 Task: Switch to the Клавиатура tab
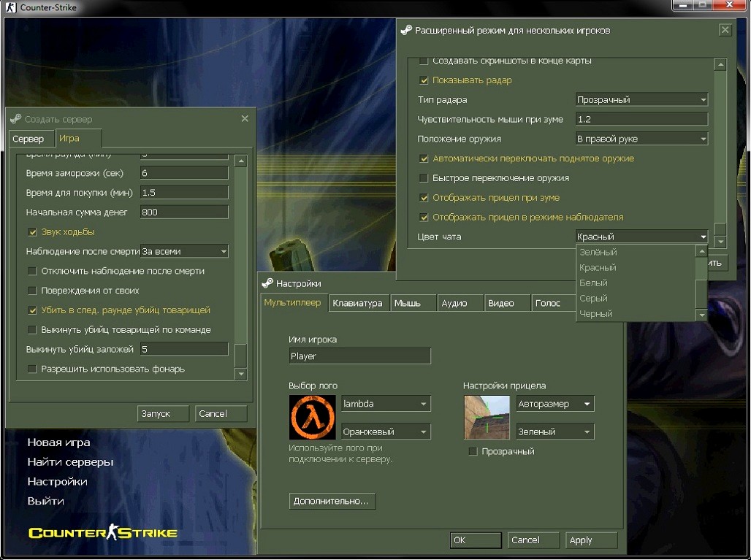357,304
